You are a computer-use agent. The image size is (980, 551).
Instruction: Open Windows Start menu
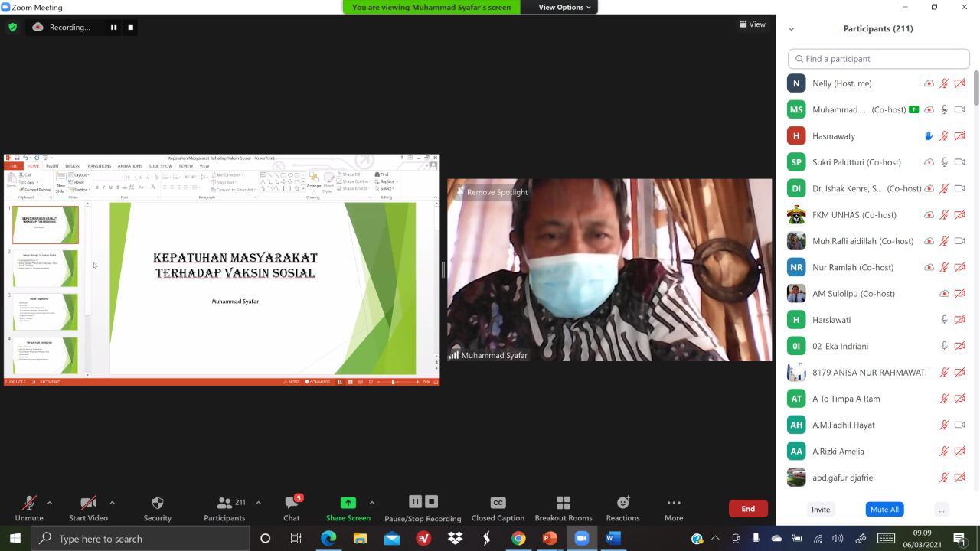15,539
